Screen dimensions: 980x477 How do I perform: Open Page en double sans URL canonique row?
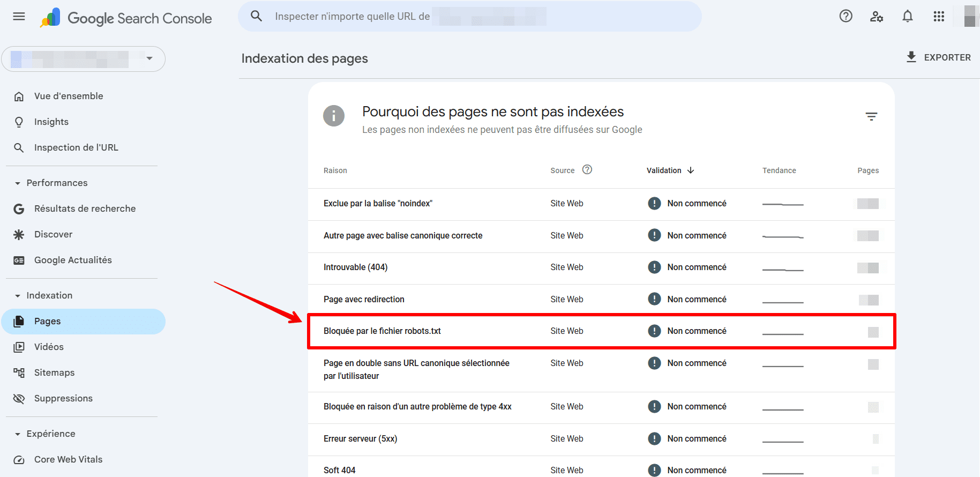coord(601,370)
